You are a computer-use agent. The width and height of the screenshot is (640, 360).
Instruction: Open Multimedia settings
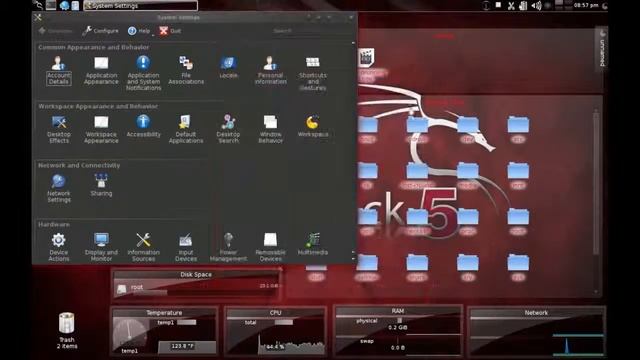313,244
